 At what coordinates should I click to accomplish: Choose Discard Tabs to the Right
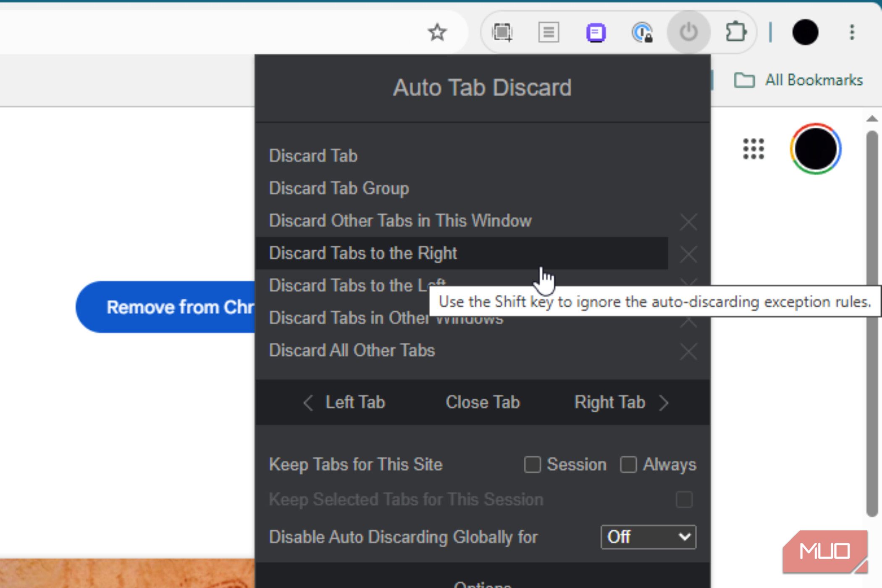coord(461,253)
